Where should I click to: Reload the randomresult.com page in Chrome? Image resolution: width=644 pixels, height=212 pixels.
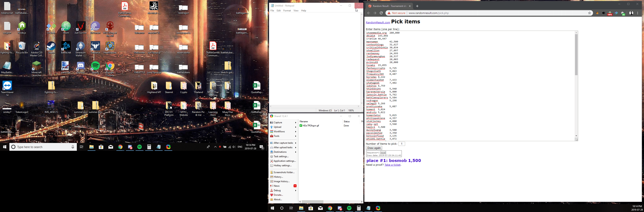(x=381, y=13)
